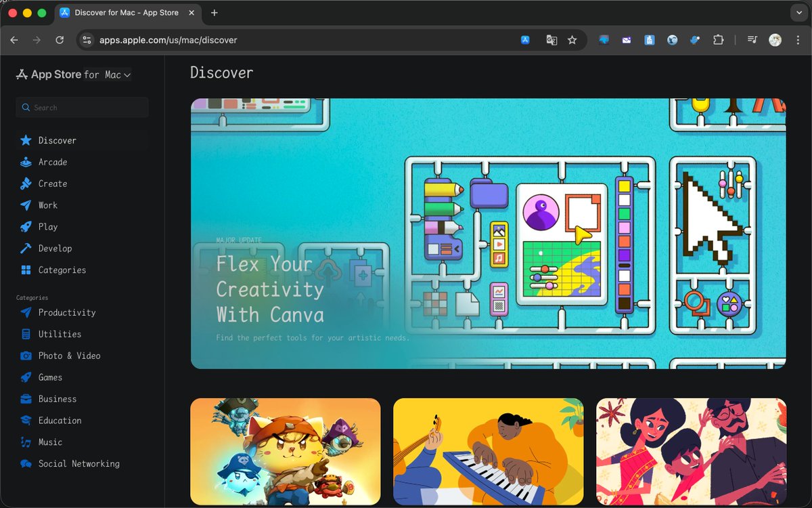Open the Arcade joystick icon
This screenshot has height=508, width=812.
pyautogui.click(x=26, y=162)
